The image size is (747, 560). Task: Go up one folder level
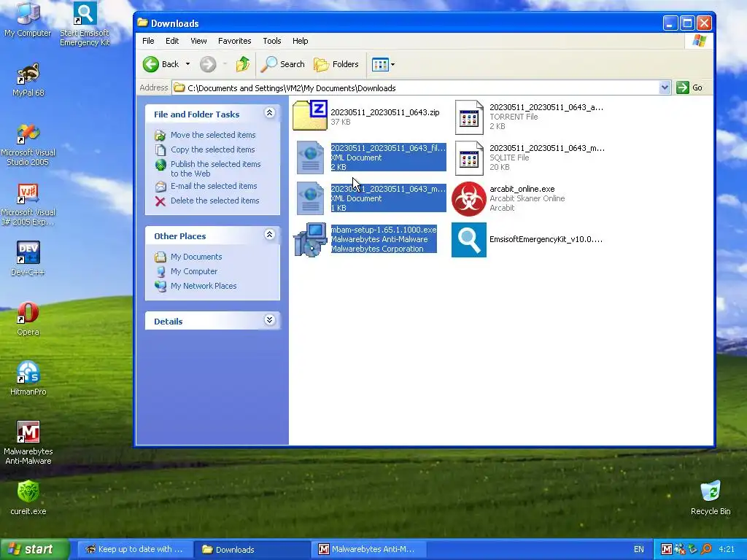pos(243,64)
